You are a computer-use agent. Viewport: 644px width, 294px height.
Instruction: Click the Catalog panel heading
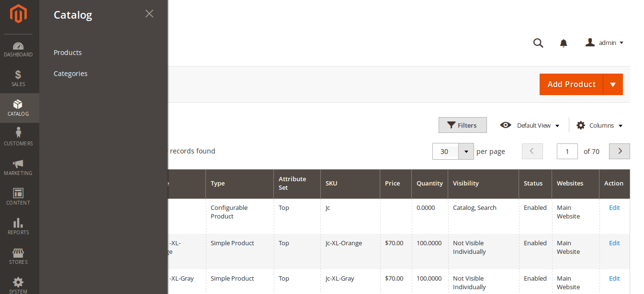coord(73,15)
